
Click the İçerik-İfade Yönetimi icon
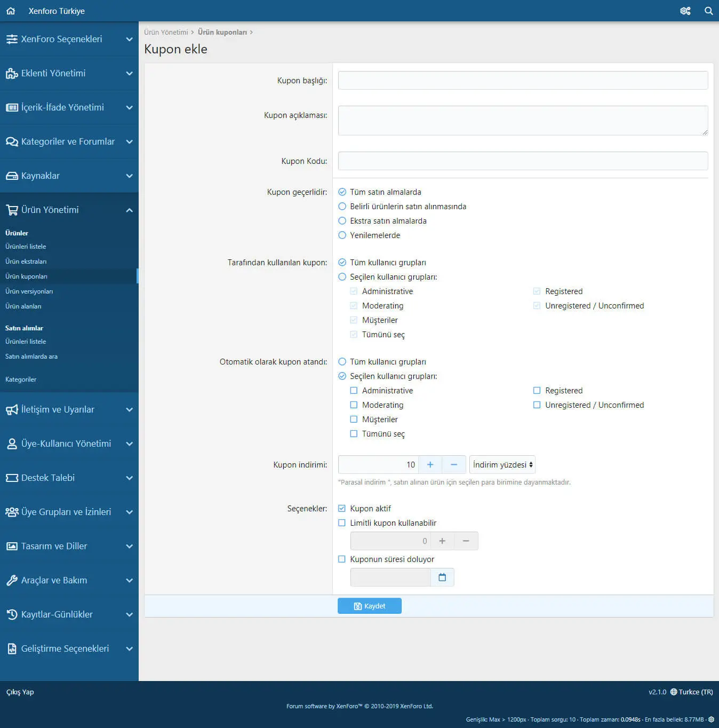pyautogui.click(x=12, y=107)
